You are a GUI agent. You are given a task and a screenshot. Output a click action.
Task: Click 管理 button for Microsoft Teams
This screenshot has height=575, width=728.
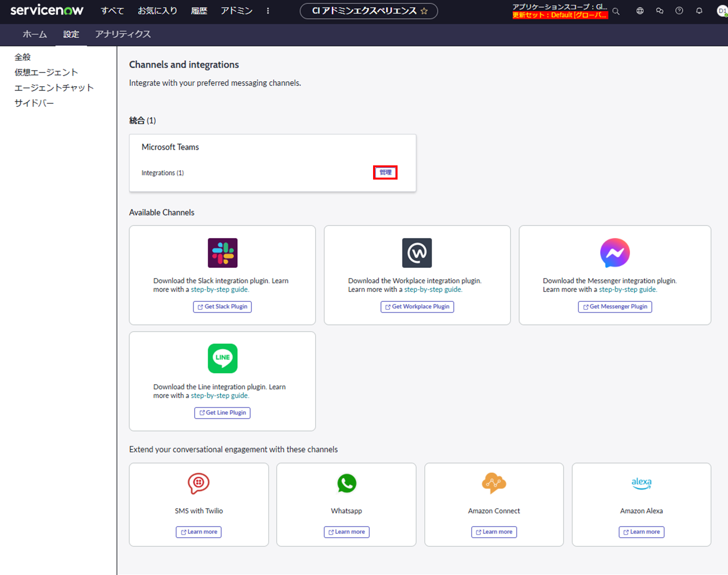pos(385,172)
